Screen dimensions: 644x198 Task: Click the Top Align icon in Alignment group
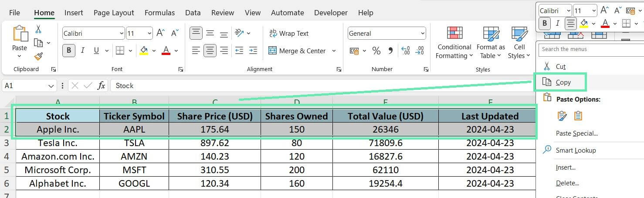tap(196, 33)
